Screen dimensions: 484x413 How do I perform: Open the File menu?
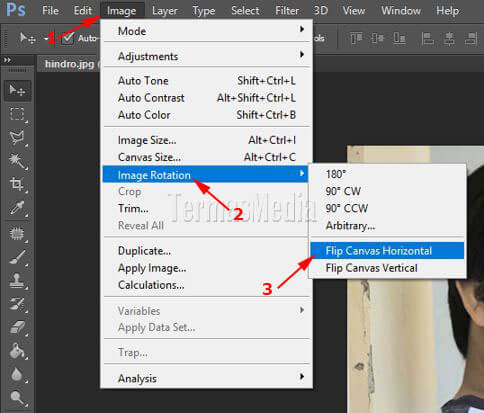pos(50,11)
